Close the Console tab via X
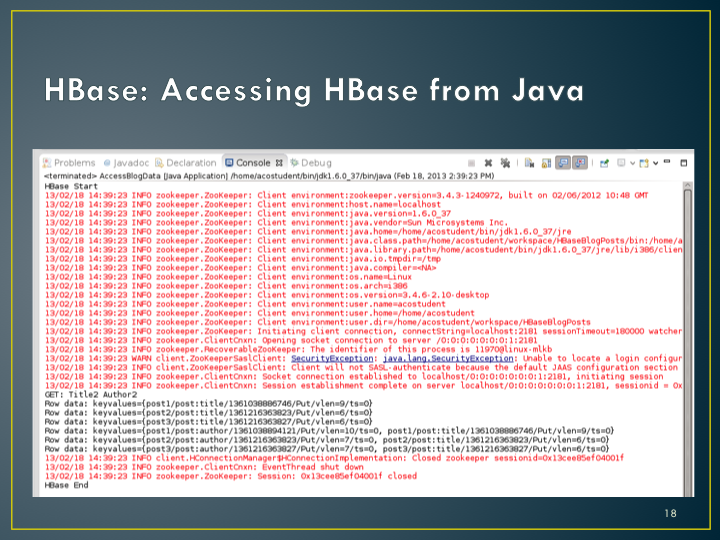Screen dimensions: 720x540 pyautogui.click(x=279, y=163)
